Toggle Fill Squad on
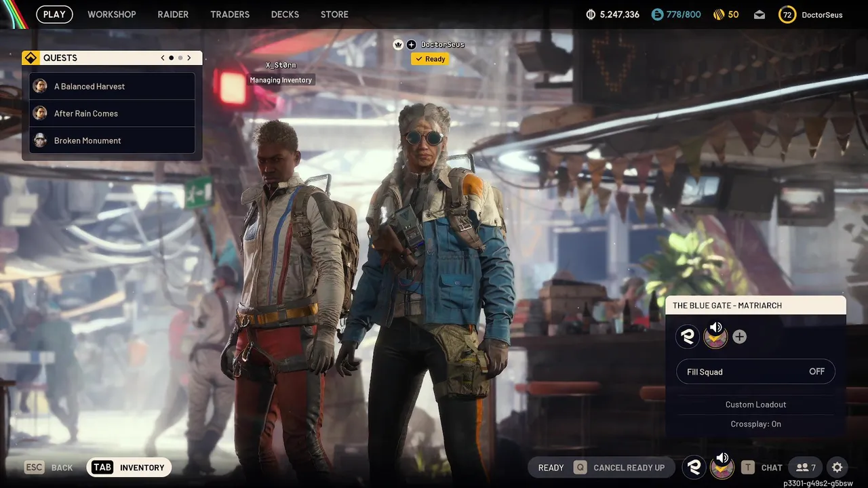 [x=755, y=371]
